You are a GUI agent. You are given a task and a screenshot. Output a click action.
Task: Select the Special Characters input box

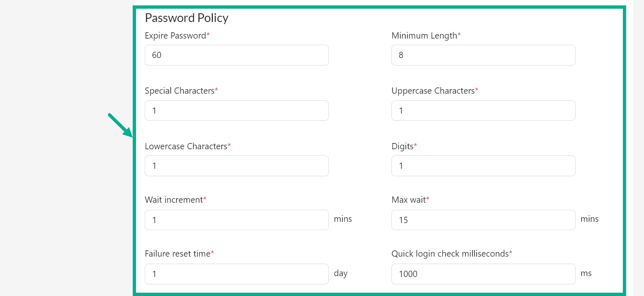[x=236, y=110]
